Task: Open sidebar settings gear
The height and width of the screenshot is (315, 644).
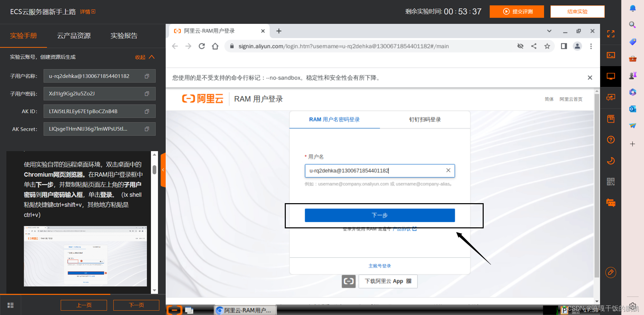Action: [633, 306]
